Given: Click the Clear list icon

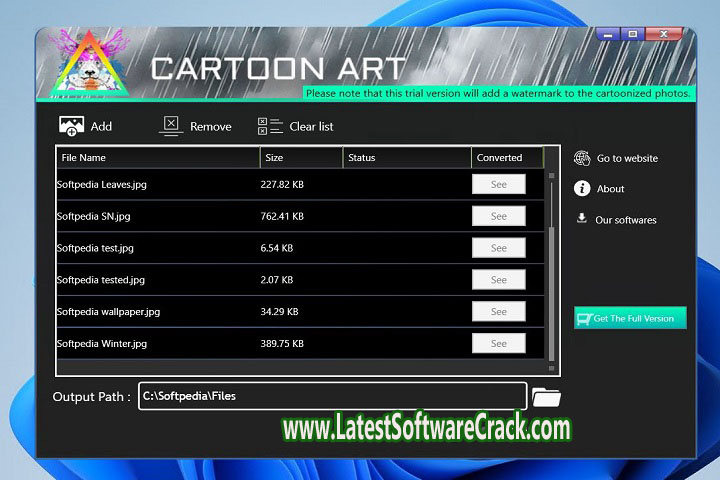Looking at the screenshot, I should coord(270,126).
